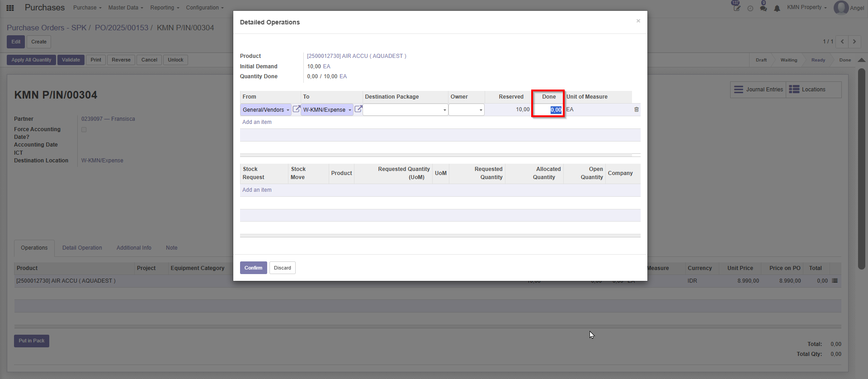Sort by Requested Quantity (UoM) column header
This screenshot has height=379, width=868.
pos(393,173)
